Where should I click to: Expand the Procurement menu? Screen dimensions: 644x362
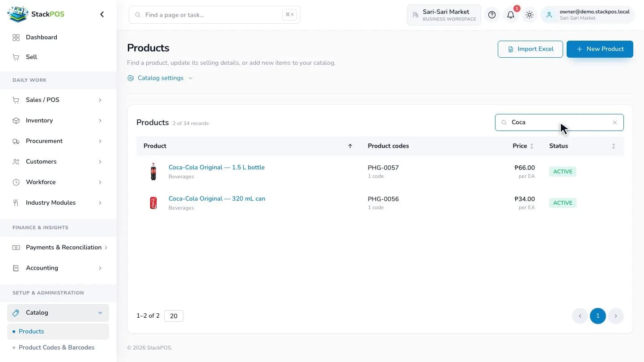(58, 141)
